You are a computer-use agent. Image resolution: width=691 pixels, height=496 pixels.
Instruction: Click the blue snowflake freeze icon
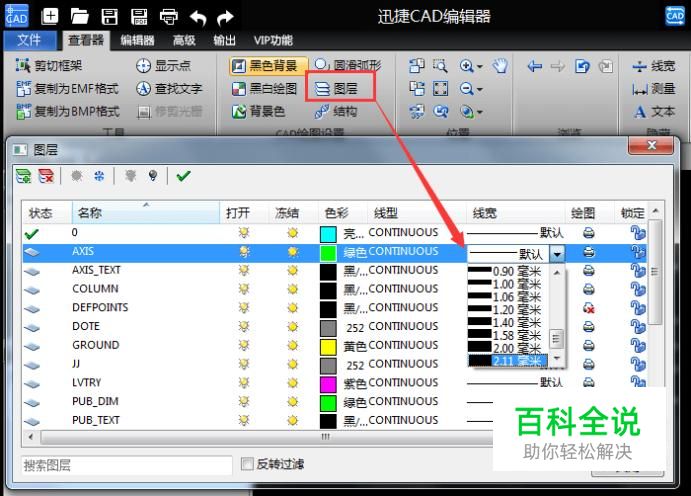click(99, 176)
